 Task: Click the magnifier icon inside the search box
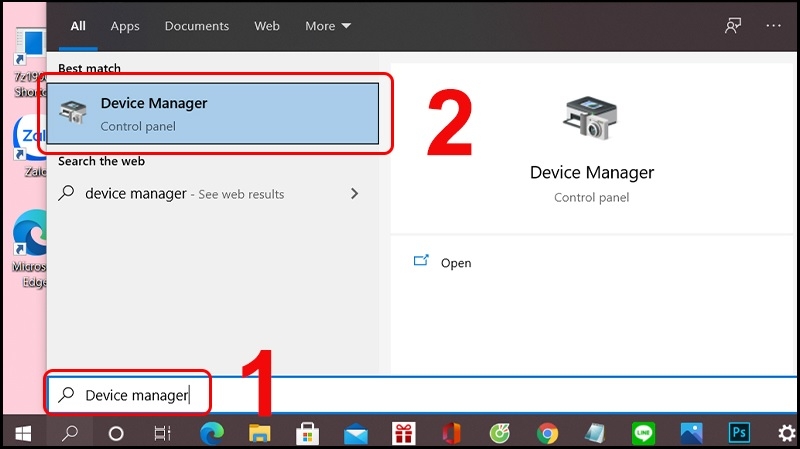click(x=66, y=394)
